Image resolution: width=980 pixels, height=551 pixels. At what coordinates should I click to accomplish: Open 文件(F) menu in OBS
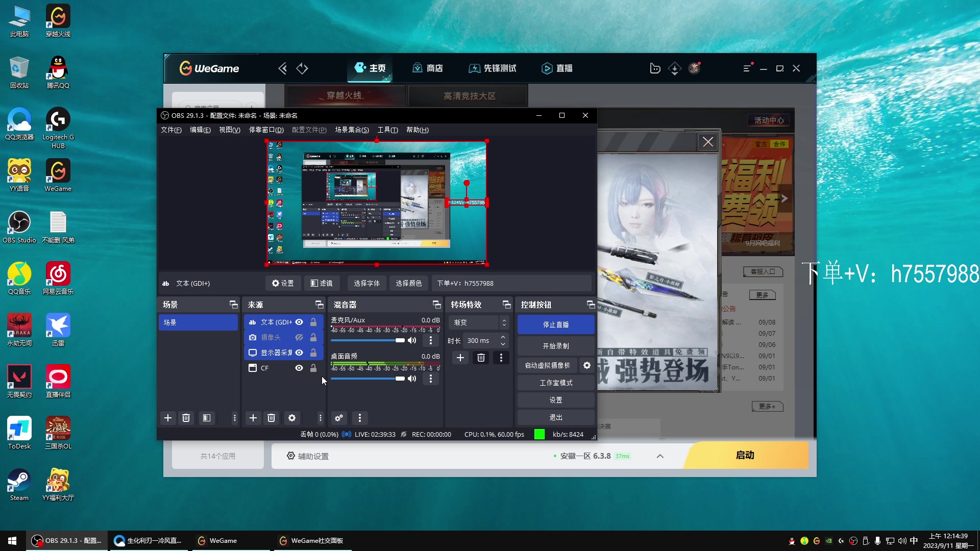coord(171,130)
